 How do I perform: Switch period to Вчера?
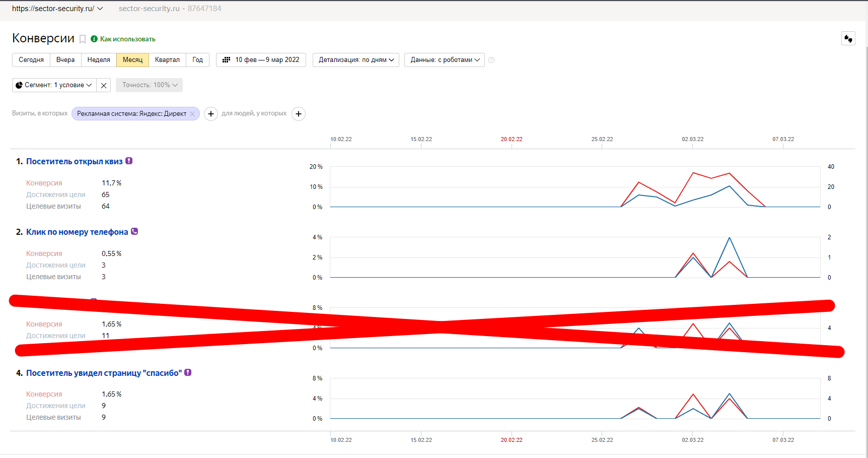(65, 60)
